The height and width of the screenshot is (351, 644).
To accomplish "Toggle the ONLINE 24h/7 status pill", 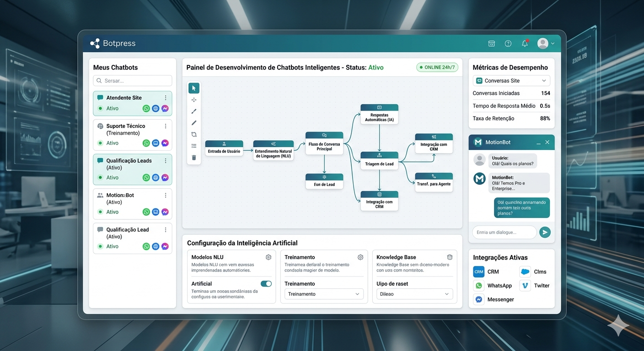I will click(x=437, y=67).
